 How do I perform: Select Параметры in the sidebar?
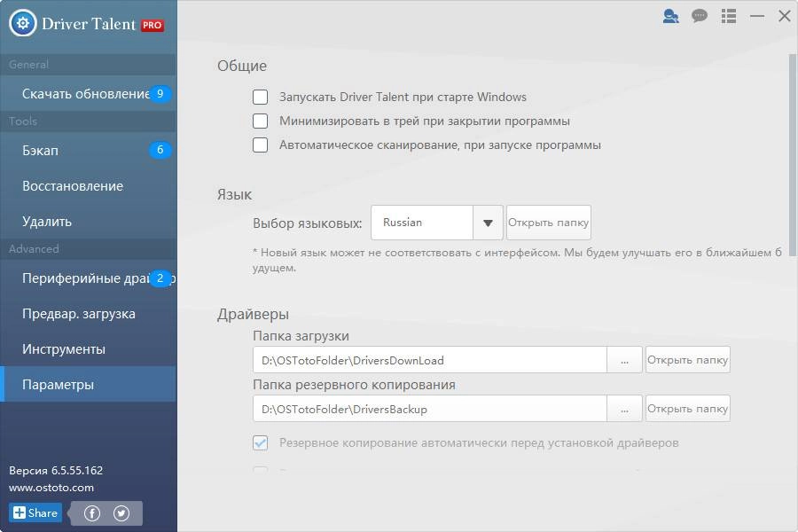pyautogui.click(x=88, y=384)
